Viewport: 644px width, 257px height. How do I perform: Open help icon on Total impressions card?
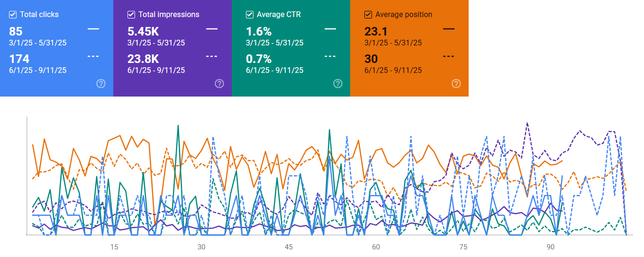(219, 84)
